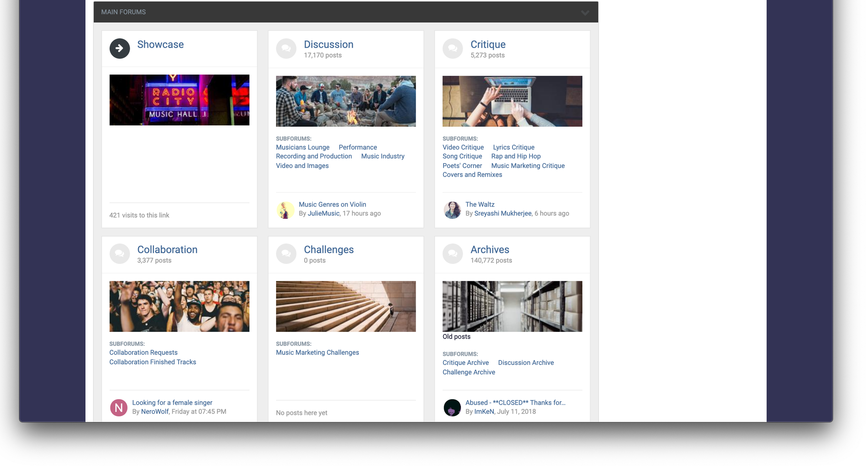Open JulieMusic's avatar next to Music Genres post
The image size is (868, 469).
point(285,210)
